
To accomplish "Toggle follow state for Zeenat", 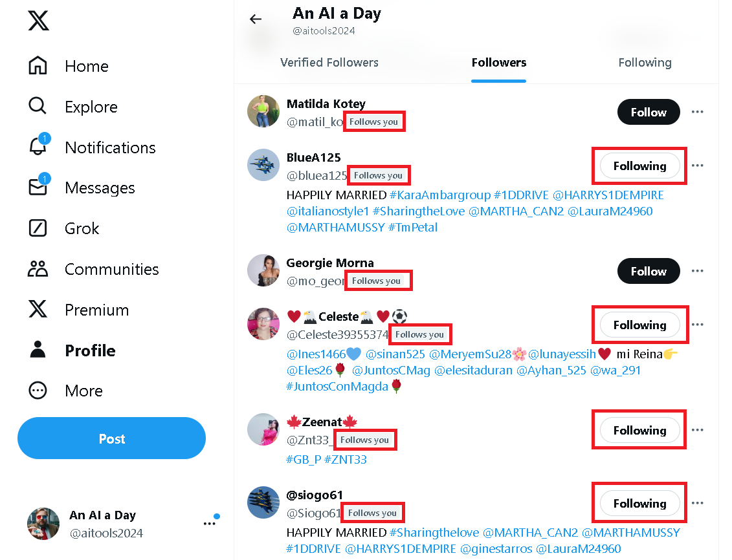I will point(639,429).
